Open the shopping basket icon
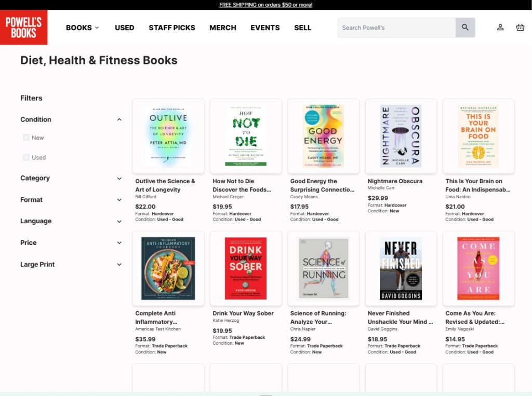 point(520,28)
